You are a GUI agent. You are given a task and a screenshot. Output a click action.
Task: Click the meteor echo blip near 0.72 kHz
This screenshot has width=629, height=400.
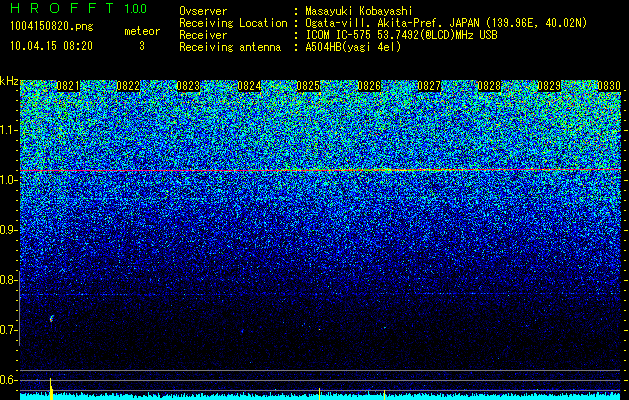pyautogui.click(x=51, y=319)
